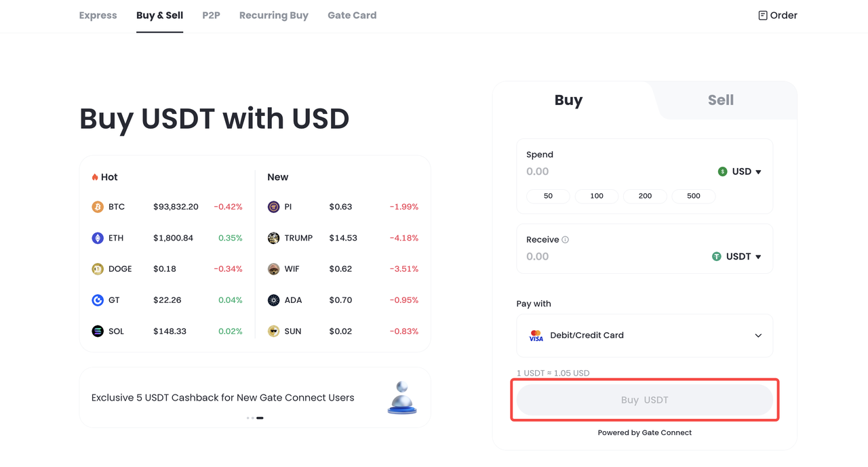Open the Order history icon
Image resolution: width=868 pixels, height=467 pixels.
[x=763, y=16]
